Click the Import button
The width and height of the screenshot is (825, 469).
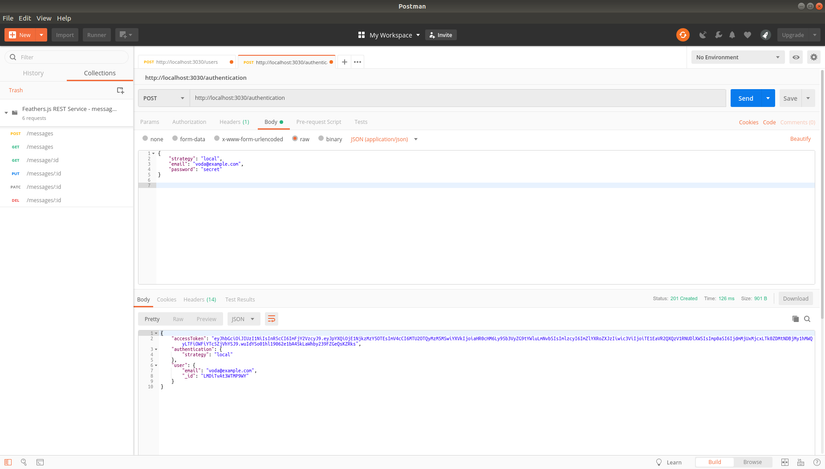click(65, 35)
